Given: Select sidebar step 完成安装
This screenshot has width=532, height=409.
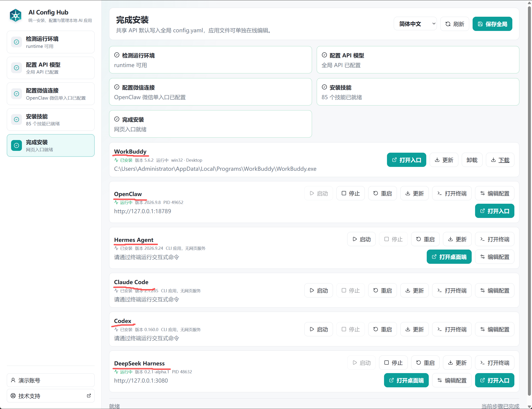Looking at the screenshot, I should coord(51,146).
